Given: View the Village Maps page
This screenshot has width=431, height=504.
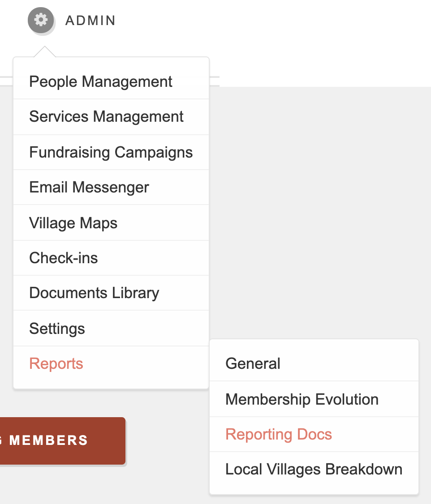Looking at the screenshot, I should point(73,222).
